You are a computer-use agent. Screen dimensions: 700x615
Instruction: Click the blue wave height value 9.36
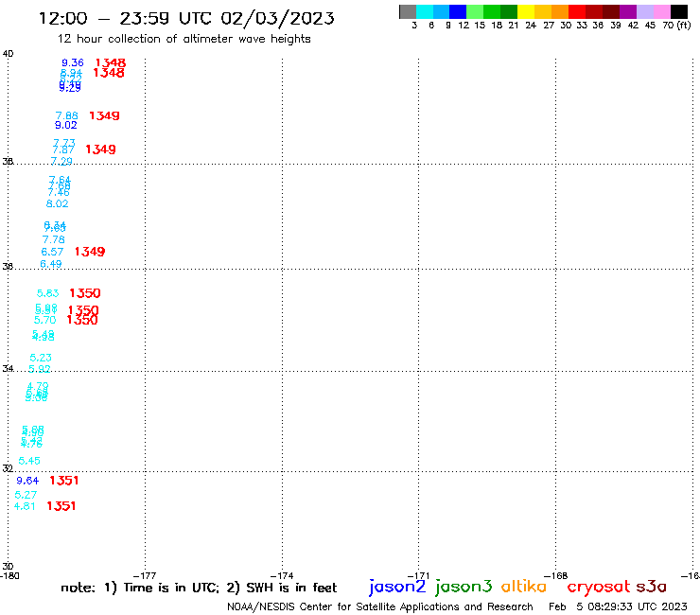pyautogui.click(x=72, y=63)
